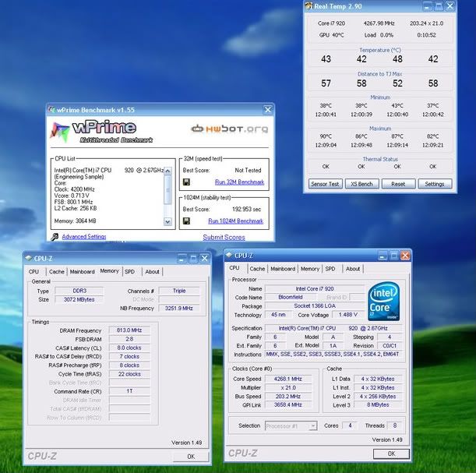
Task: Click the QPI Link 3658.4 MHz value
Action: click(x=287, y=404)
